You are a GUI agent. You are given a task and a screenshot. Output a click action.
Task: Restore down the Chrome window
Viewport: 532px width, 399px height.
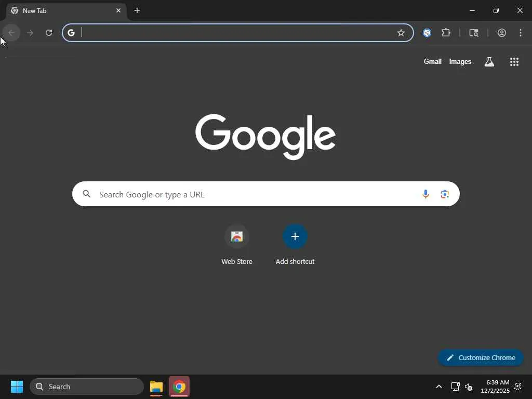496,10
